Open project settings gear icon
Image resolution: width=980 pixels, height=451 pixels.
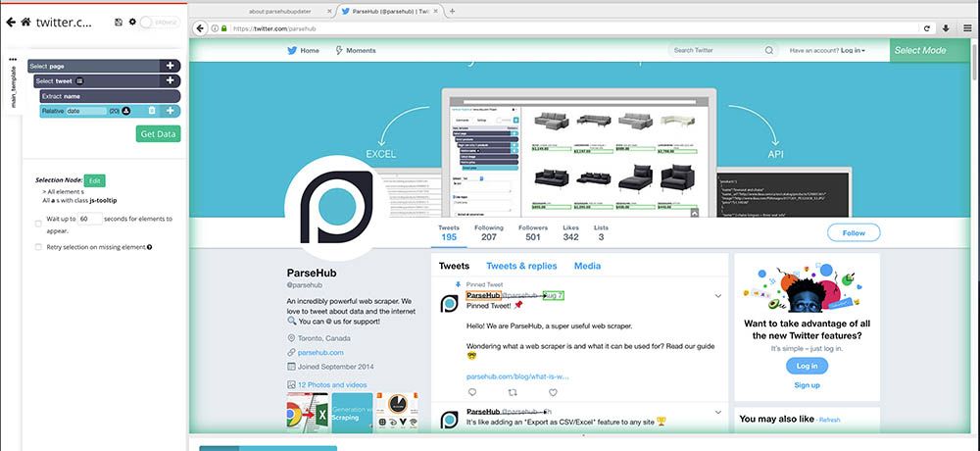132,22
